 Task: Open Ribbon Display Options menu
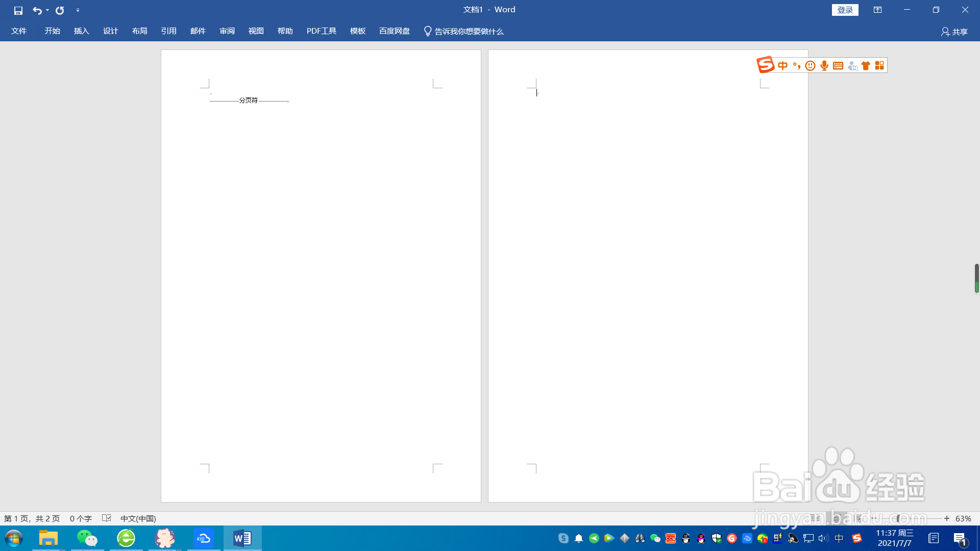click(x=877, y=10)
